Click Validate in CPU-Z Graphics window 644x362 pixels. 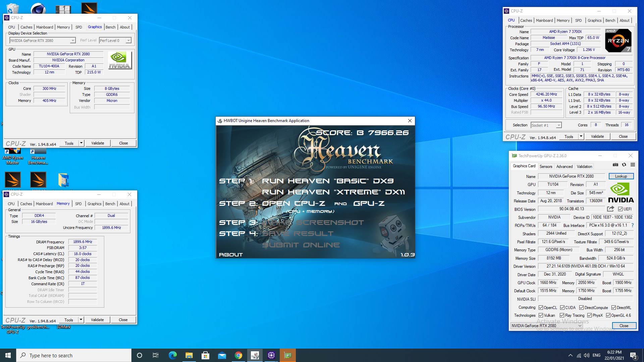[98, 143]
